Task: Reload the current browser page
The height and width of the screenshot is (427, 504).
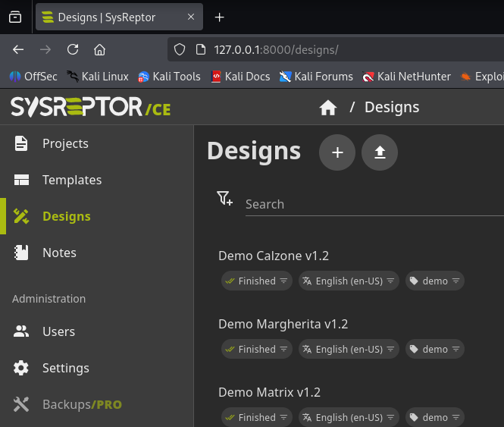Action: (73, 49)
